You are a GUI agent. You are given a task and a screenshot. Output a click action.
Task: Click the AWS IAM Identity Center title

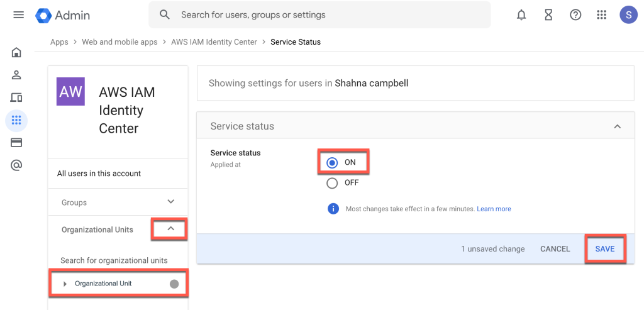click(x=127, y=110)
